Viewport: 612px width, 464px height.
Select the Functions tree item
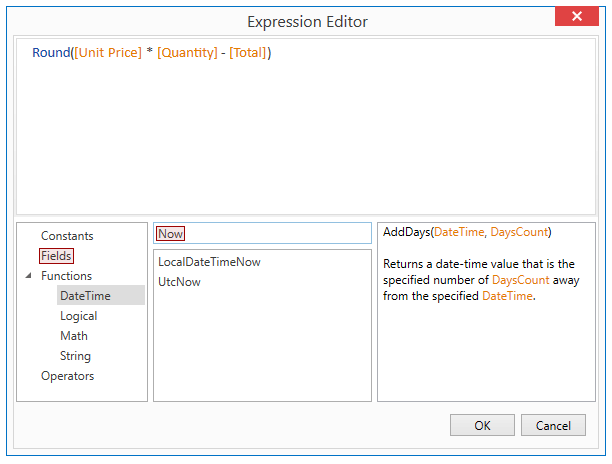coord(66,276)
